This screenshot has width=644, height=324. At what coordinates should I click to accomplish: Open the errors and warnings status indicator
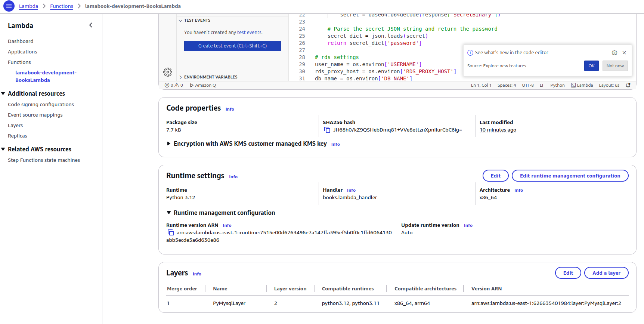point(174,85)
